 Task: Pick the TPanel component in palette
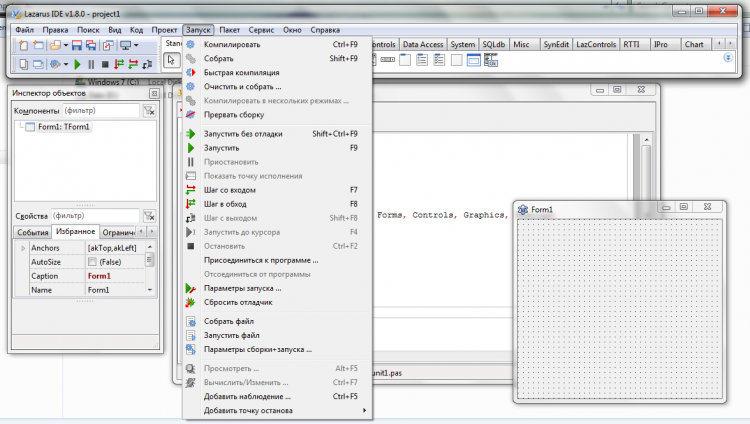[x=456, y=60]
